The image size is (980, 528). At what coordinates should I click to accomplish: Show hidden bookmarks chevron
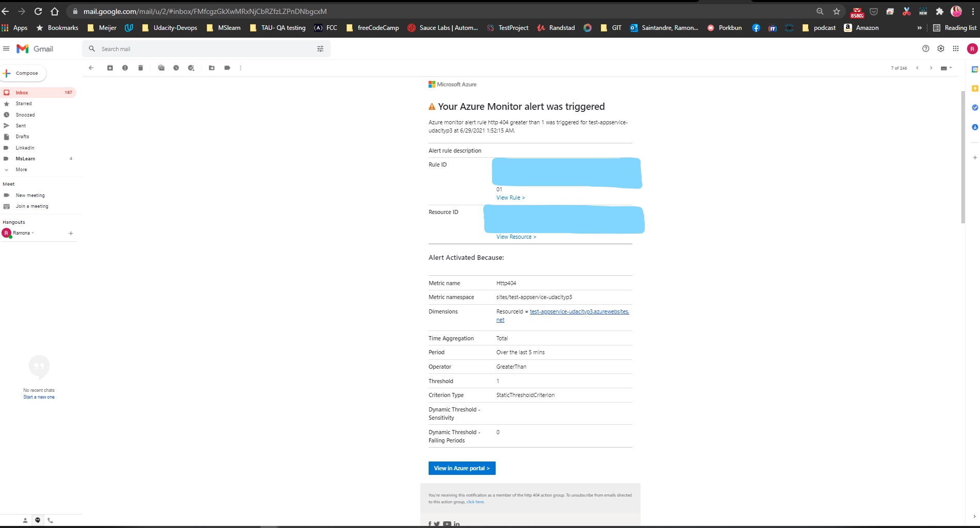919,28
